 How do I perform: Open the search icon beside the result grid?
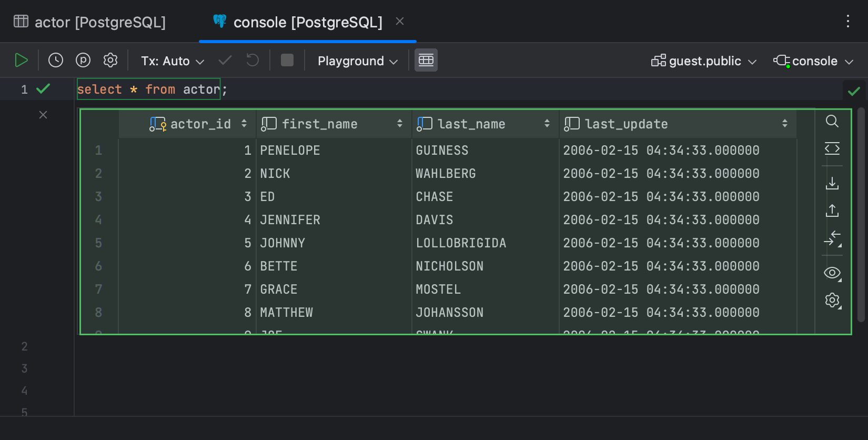coord(832,122)
